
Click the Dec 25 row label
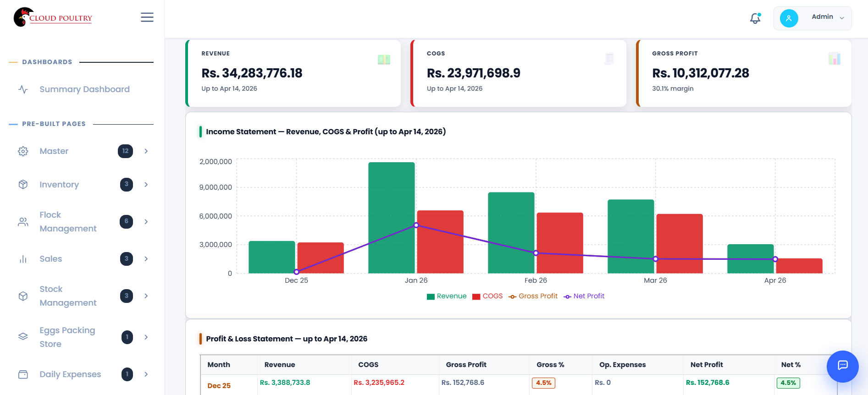(219, 386)
